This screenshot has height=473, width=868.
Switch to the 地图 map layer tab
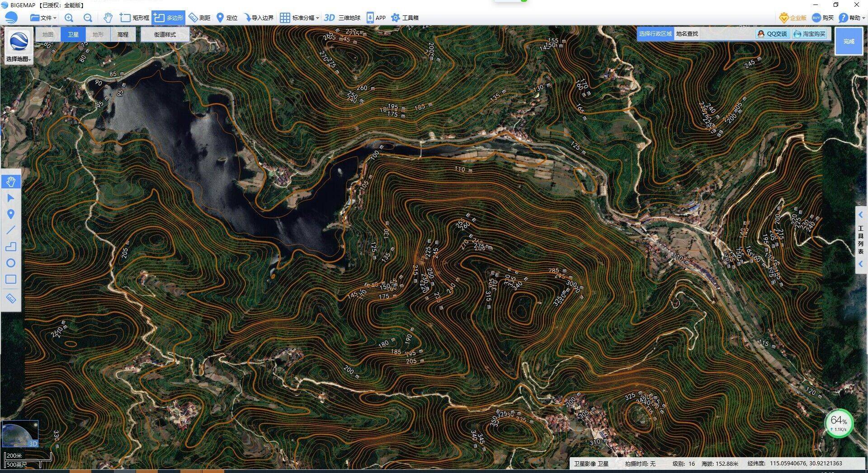[x=48, y=34]
